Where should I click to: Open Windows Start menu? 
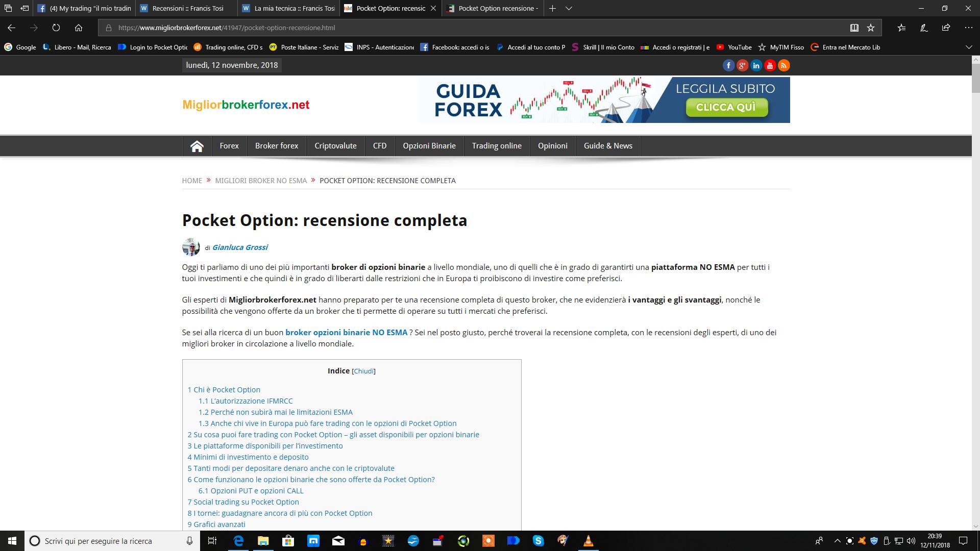(12, 541)
